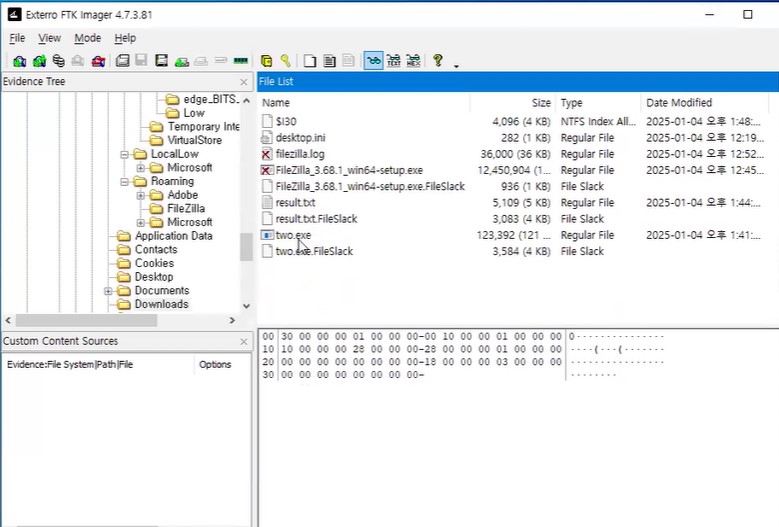The image size is (779, 527).
Task: Open the Mode menu
Action: [x=87, y=38]
